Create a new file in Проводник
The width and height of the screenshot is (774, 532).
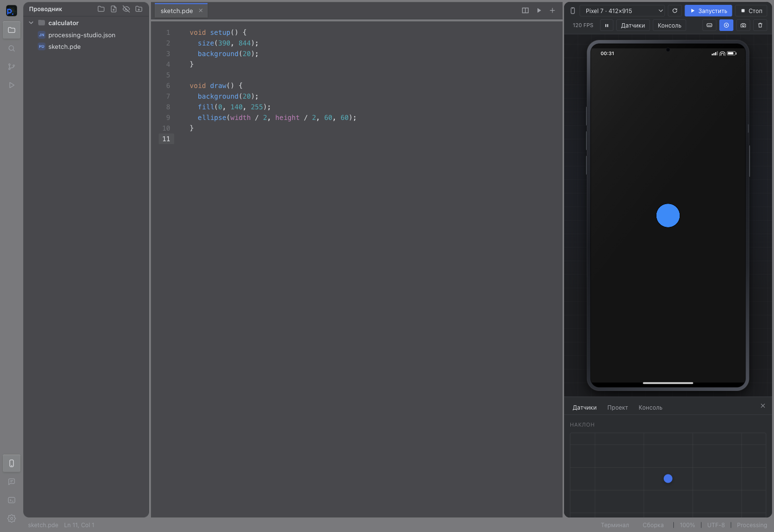click(114, 9)
